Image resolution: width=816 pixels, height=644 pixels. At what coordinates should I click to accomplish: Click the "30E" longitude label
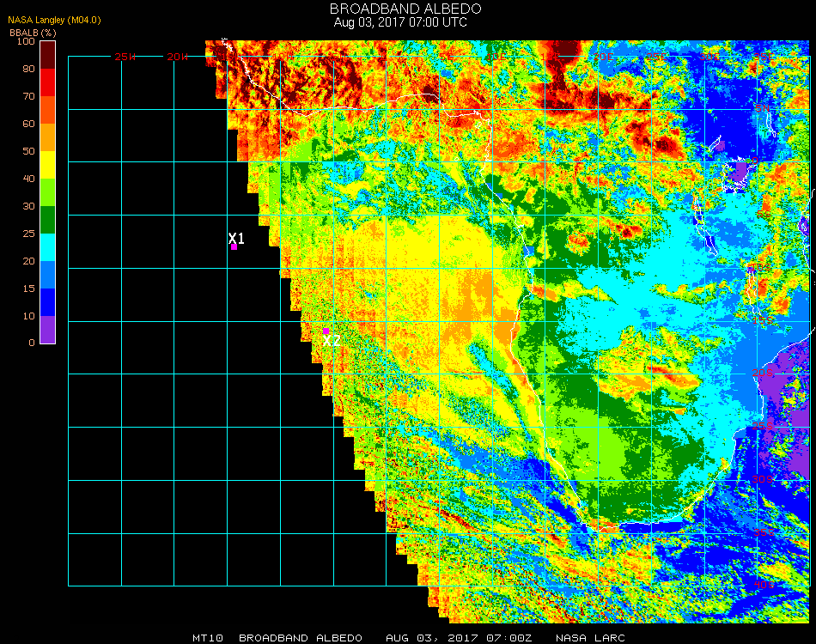pyautogui.click(x=709, y=58)
